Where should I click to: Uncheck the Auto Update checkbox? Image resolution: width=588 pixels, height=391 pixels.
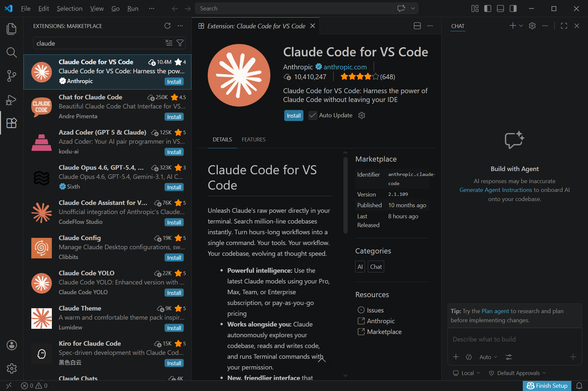click(312, 115)
